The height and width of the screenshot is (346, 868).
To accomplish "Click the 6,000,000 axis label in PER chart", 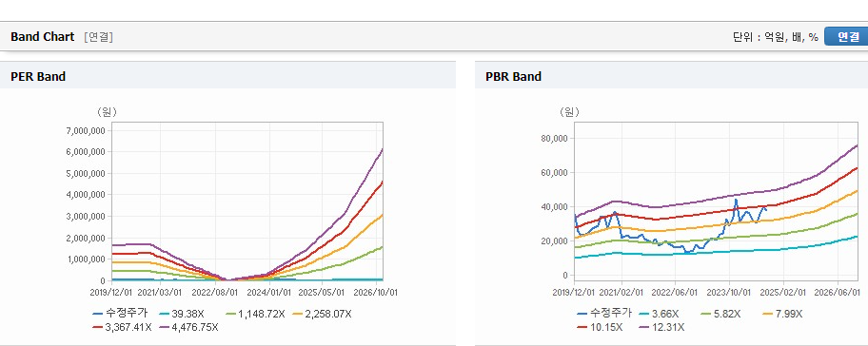I will (x=86, y=152).
